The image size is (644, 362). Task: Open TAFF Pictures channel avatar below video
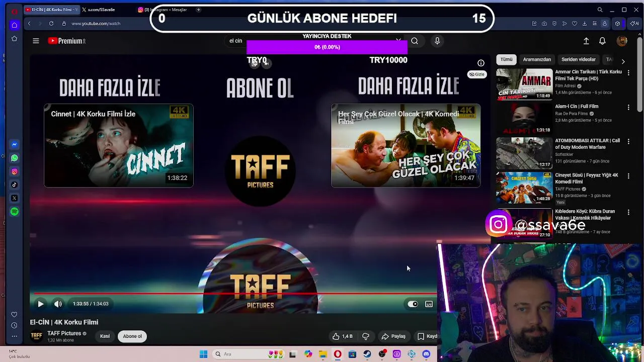36,336
